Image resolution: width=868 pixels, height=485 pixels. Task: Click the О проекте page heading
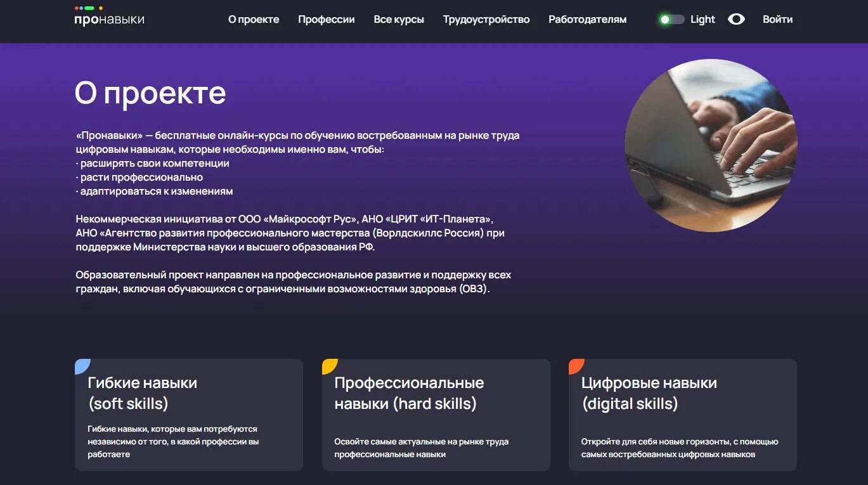click(x=150, y=92)
